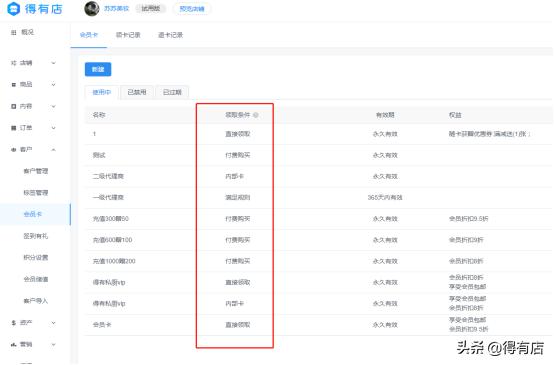This screenshot has height=365, width=554.
Task: Switch to the 领卡记录 tab
Action: click(128, 35)
